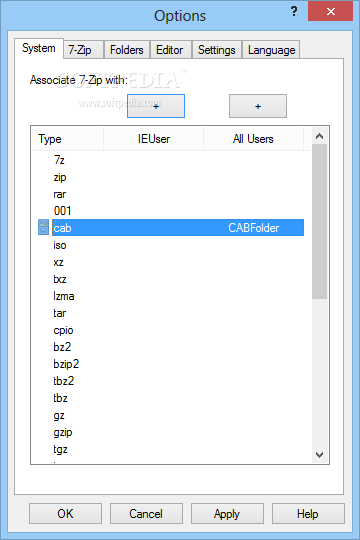
Task: Select the gz file type row
Action: (171, 415)
